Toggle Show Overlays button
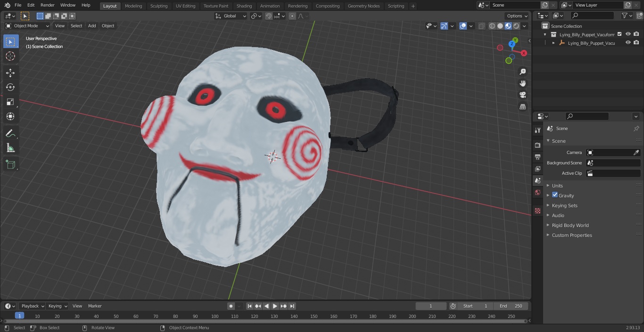644x332 pixels. point(463,26)
